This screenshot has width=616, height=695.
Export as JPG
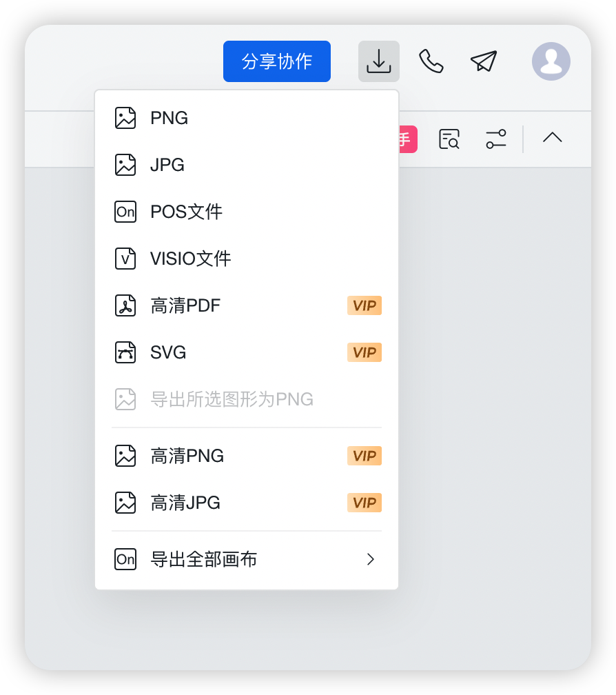coord(247,165)
